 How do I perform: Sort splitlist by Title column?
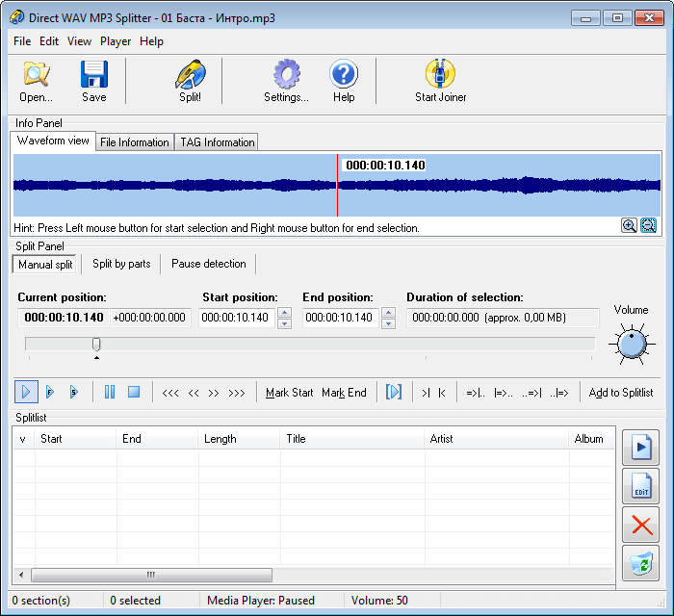point(352,439)
